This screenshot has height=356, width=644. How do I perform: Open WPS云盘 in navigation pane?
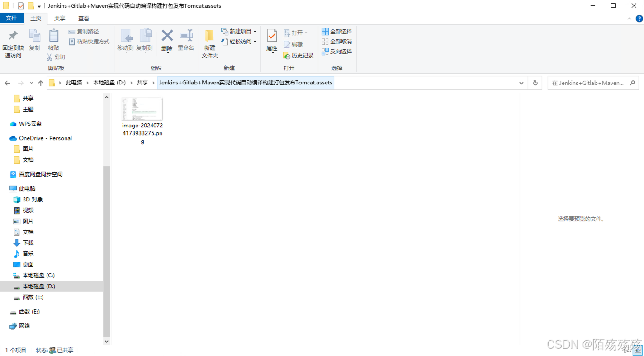coord(30,123)
